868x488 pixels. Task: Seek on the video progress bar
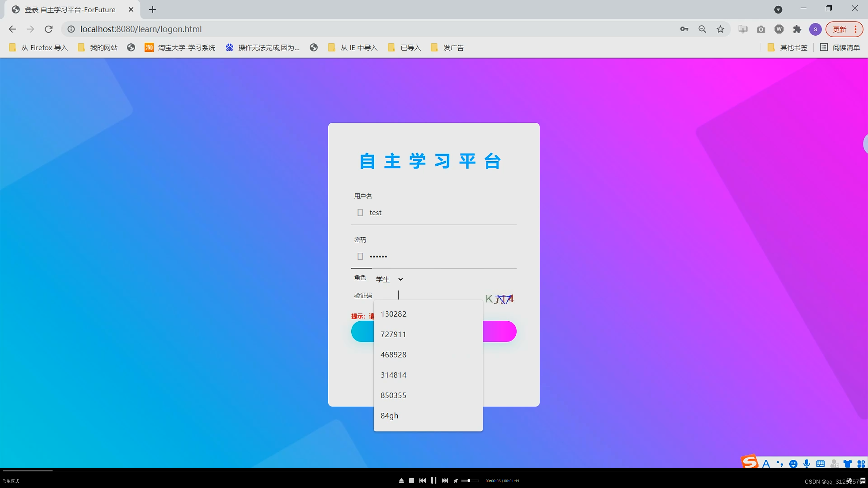pyautogui.click(x=434, y=470)
